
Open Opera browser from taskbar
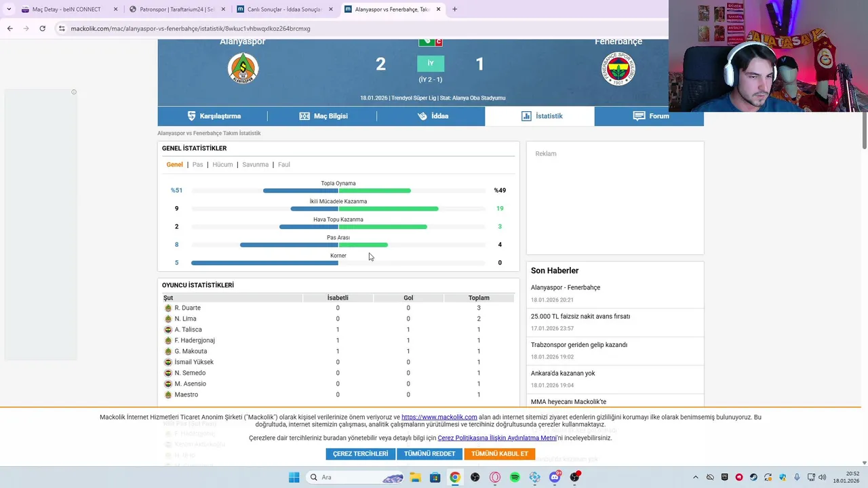(495, 477)
